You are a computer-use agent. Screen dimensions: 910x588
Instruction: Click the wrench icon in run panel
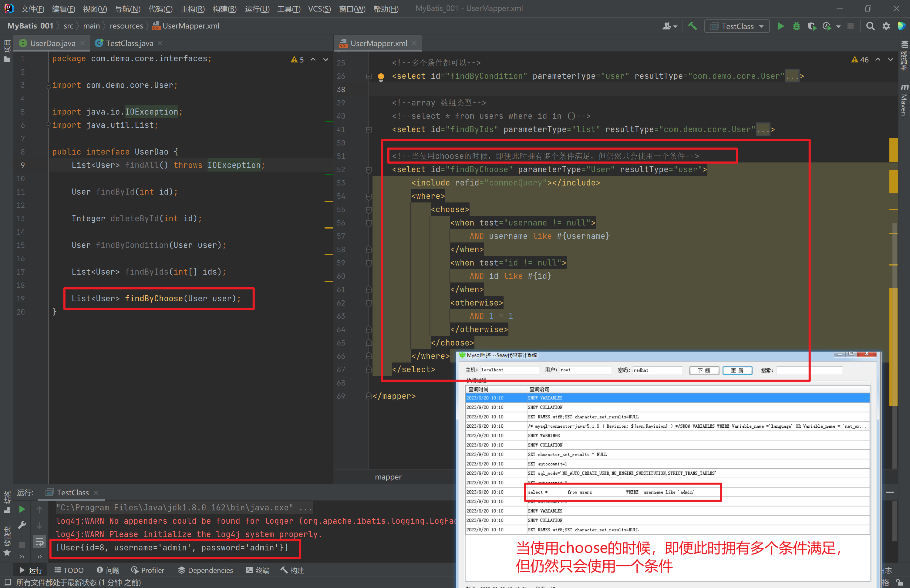22,525
